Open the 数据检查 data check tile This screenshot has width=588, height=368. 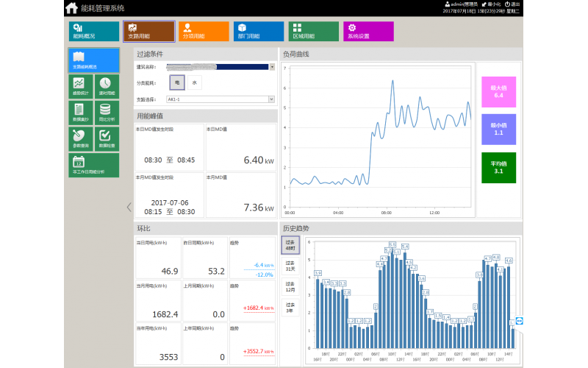pyautogui.click(x=106, y=138)
